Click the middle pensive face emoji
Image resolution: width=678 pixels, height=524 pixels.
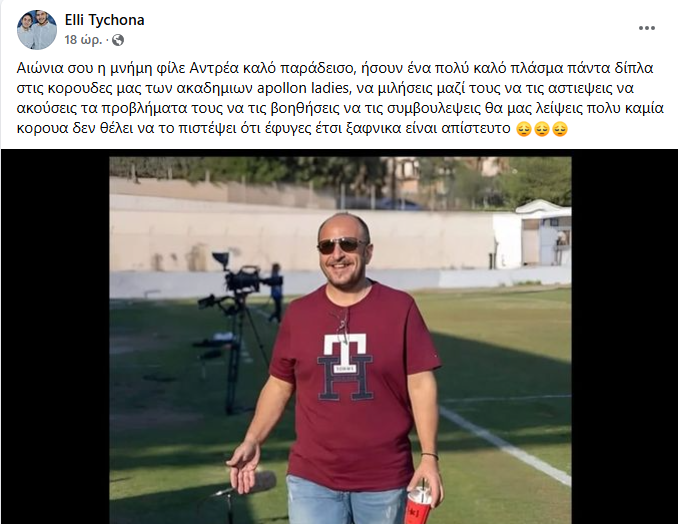542,129
